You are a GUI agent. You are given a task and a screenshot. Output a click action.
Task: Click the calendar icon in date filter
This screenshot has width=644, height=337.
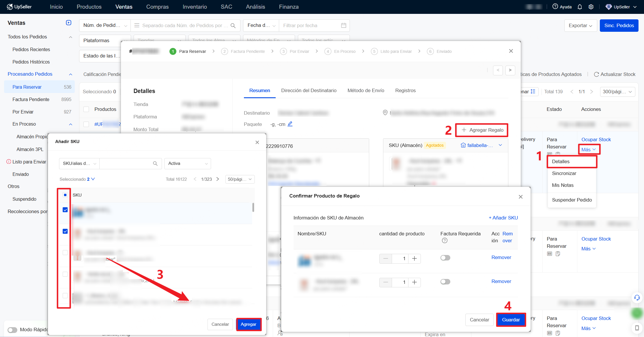(x=344, y=25)
